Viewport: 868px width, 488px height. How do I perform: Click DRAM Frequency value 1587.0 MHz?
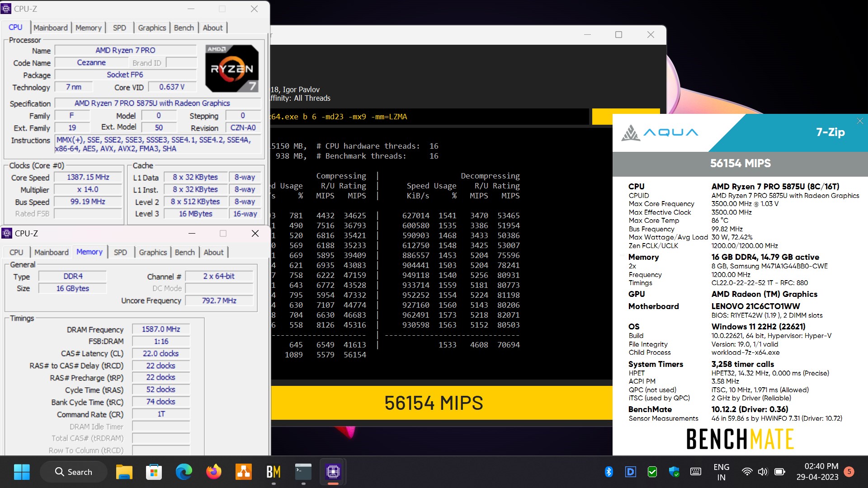161,329
